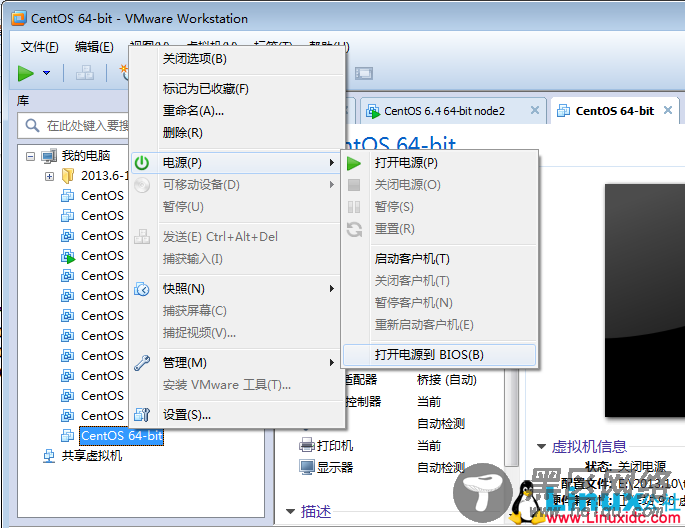This screenshot has width=685, height=528.
Task: Choose 关闭电源(O) in submenu
Action: point(408,185)
